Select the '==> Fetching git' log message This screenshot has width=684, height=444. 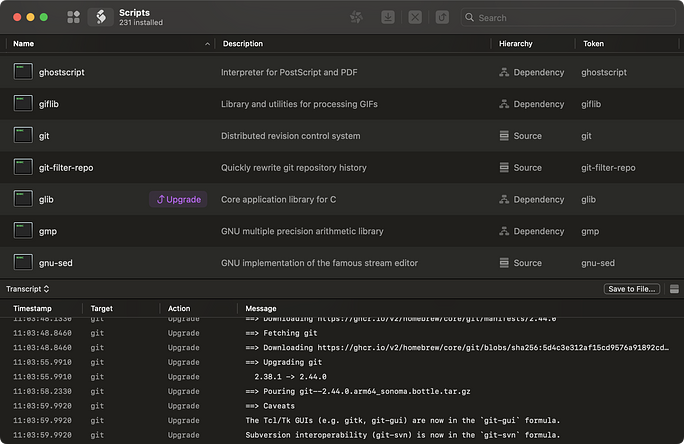click(x=281, y=333)
